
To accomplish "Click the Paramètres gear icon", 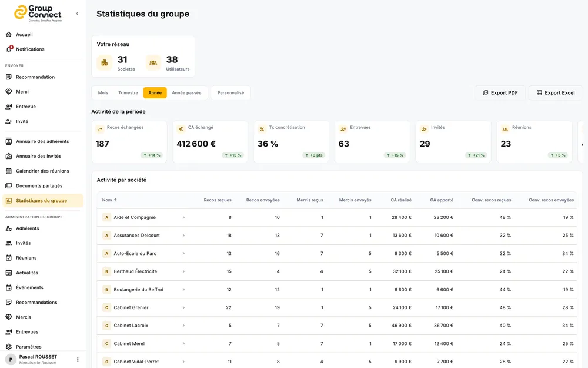I will (x=9, y=347).
